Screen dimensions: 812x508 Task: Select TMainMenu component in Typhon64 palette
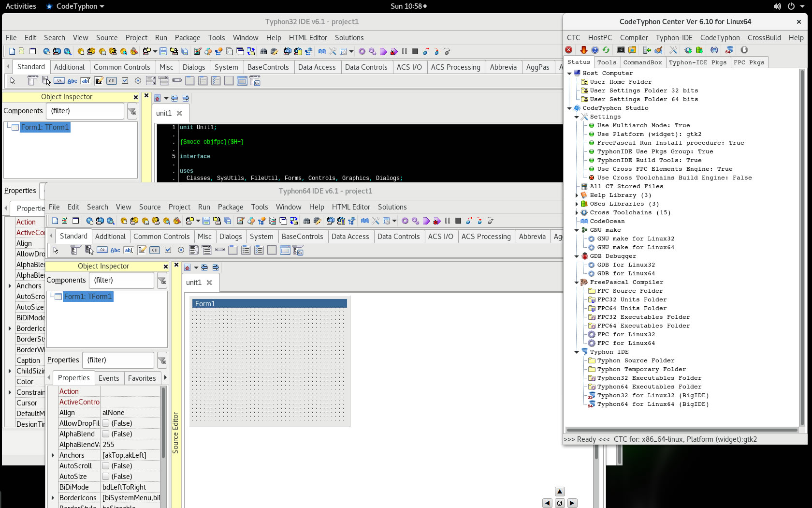click(x=76, y=250)
